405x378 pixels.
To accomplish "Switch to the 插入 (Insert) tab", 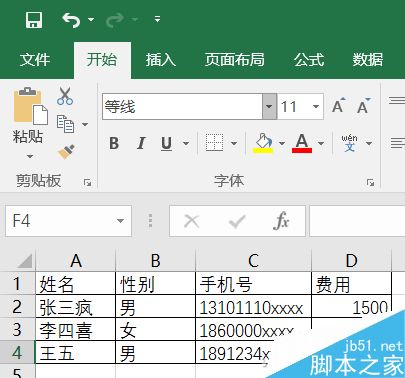I will (x=161, y=60).
